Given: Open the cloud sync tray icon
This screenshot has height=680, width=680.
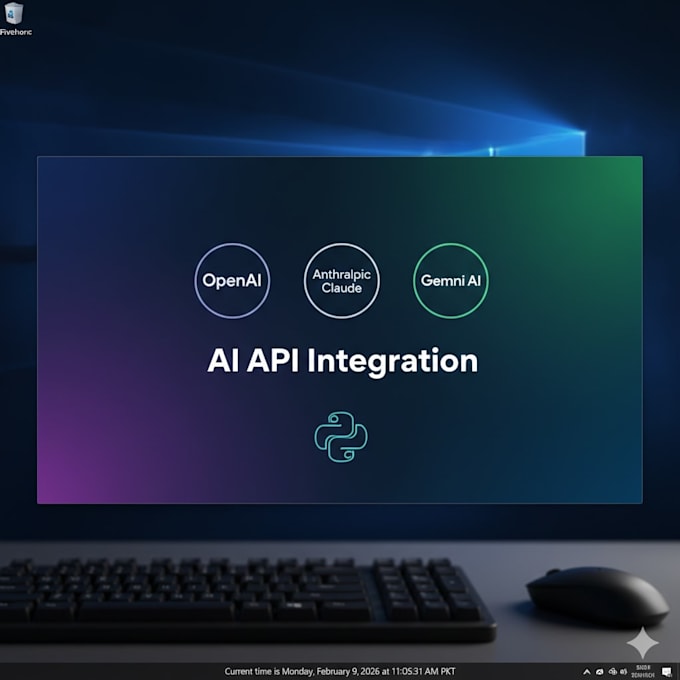Looking at the screenshot, I should click(599, 672).
